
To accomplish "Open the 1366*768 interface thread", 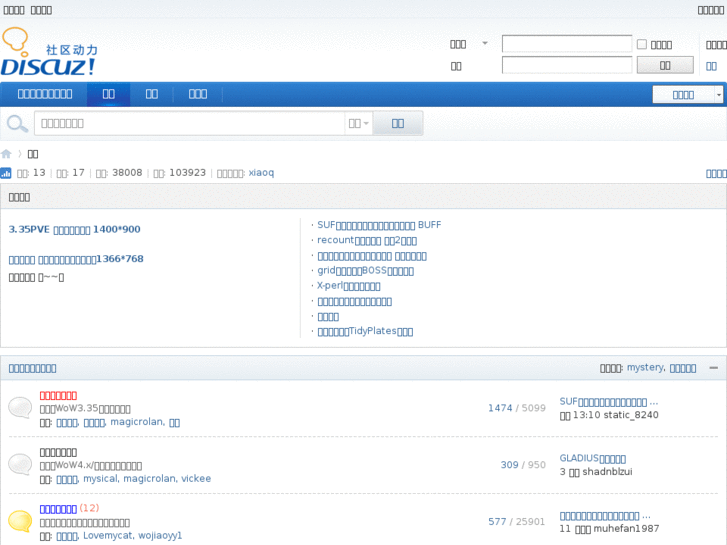I will 76,259.
